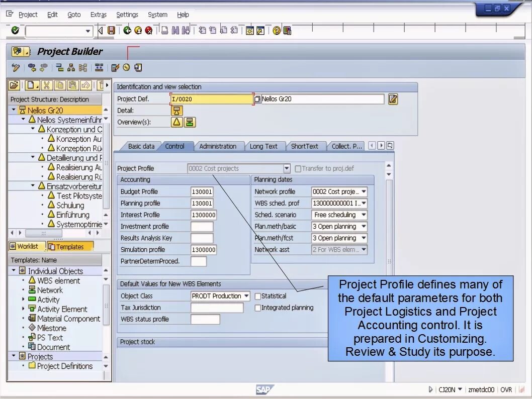This screenshot has width=532, height=399.
Task: Click the Create New Session icon
Action: point(250,31)
